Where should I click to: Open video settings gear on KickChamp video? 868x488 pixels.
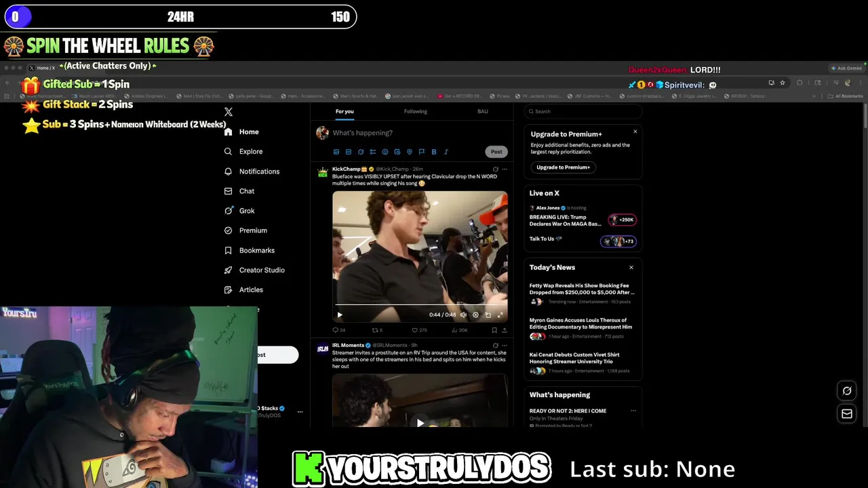point(475,314)
